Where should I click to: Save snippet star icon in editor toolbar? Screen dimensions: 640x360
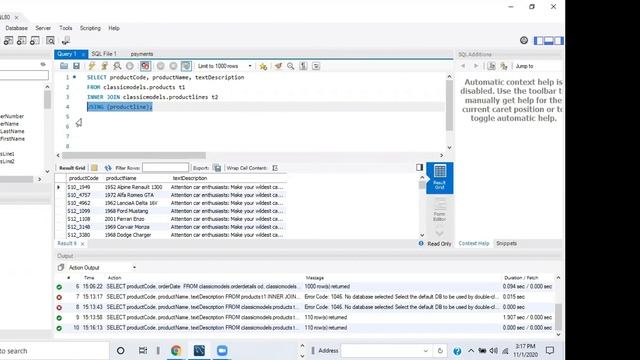[263, 66]
